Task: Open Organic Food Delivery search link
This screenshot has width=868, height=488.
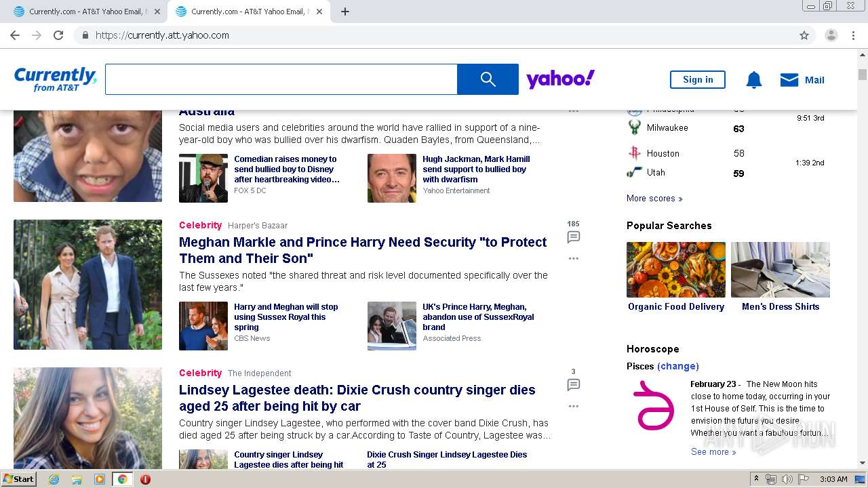Action: (x=676, y=307)
